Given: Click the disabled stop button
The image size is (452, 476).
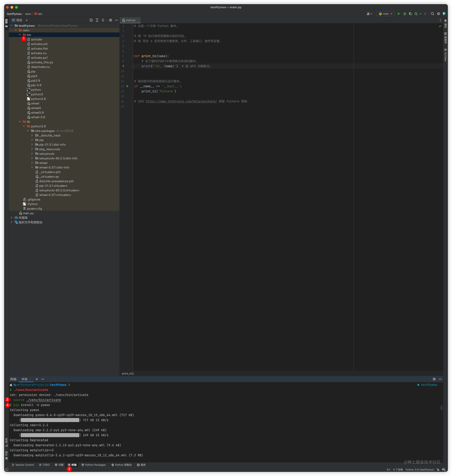Looking at the screenshot, I should click(x=425, y=14).
